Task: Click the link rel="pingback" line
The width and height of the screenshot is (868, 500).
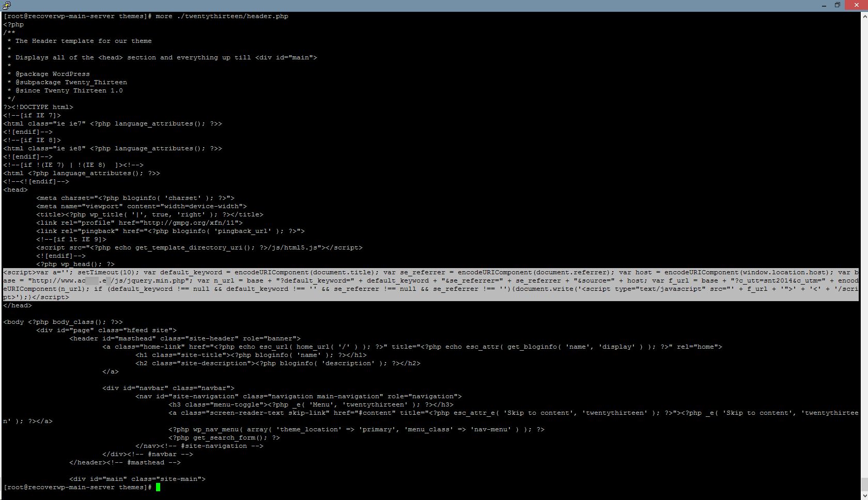Action: [171, 231]
